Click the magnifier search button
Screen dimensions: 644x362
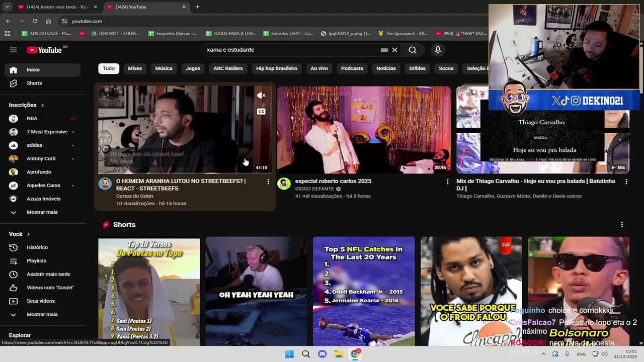[413, 50]
